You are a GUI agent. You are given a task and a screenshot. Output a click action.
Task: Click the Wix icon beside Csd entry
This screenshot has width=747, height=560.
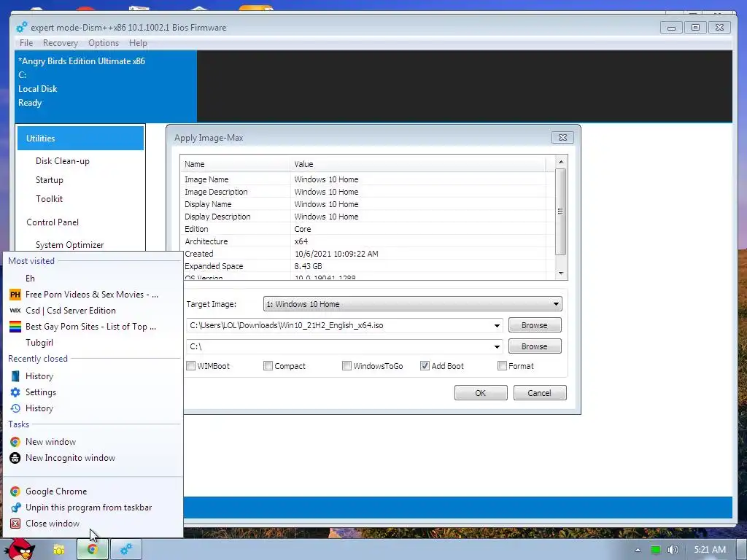[15, 311]
